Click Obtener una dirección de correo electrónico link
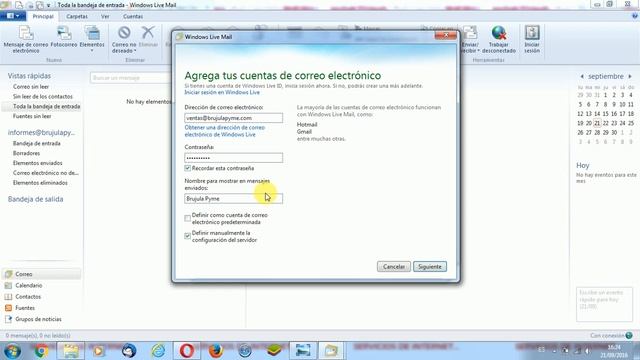The image size is (640, 360). [224, 131]
